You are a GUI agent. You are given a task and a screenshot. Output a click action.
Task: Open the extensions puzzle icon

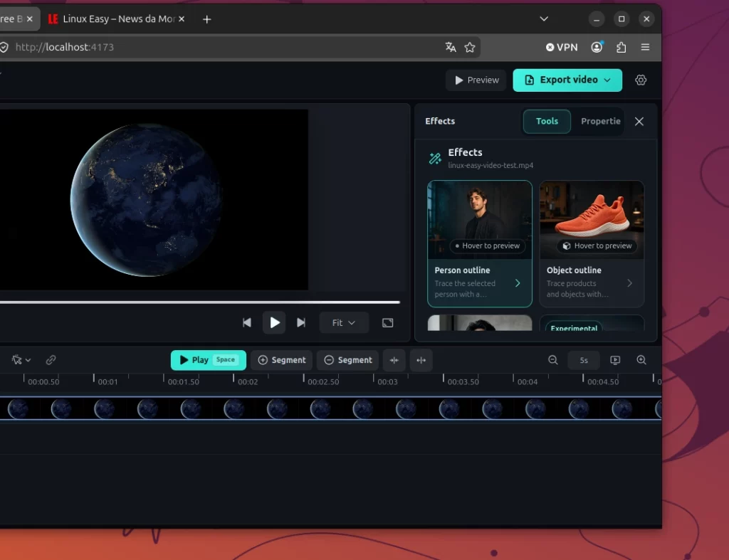point(621,47)
